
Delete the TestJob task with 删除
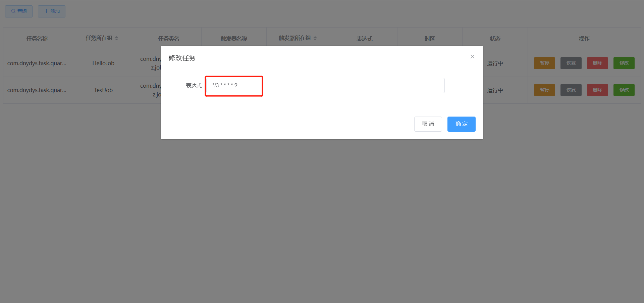pyautogui.click(x=597, y=90)
